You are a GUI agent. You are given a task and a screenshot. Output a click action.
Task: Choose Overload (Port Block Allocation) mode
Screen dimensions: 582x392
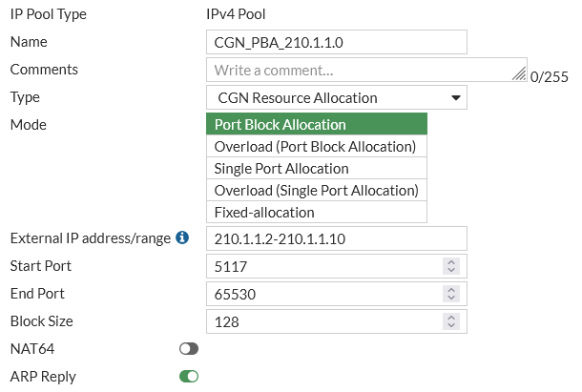(317, 146)
